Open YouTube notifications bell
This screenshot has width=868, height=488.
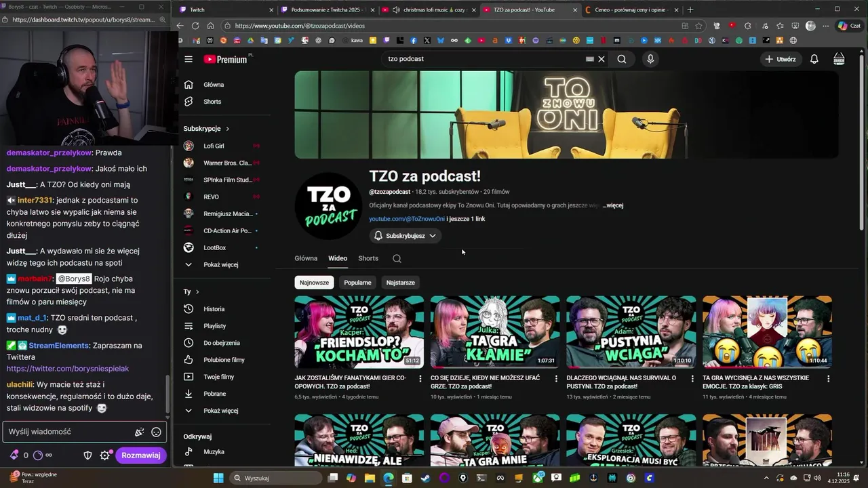(814, 59)
